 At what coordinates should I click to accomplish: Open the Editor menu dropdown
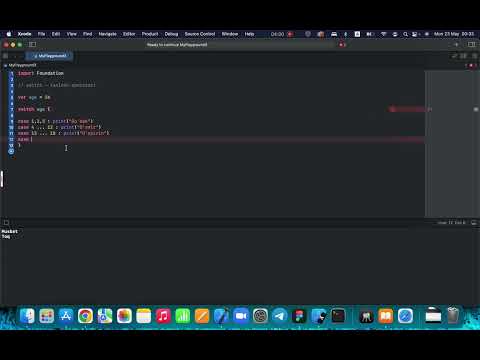129,34
